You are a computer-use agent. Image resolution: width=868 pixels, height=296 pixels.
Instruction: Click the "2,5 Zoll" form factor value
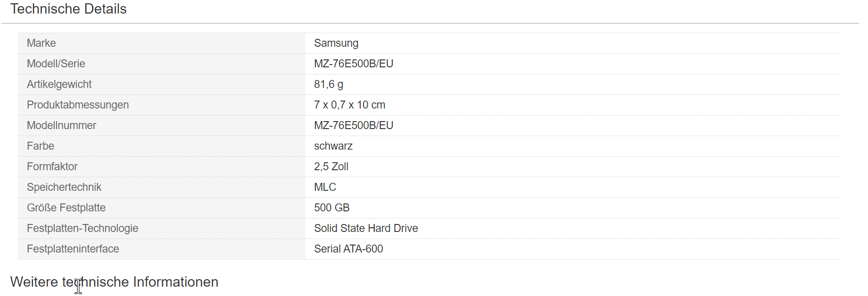tap(331, 166)
